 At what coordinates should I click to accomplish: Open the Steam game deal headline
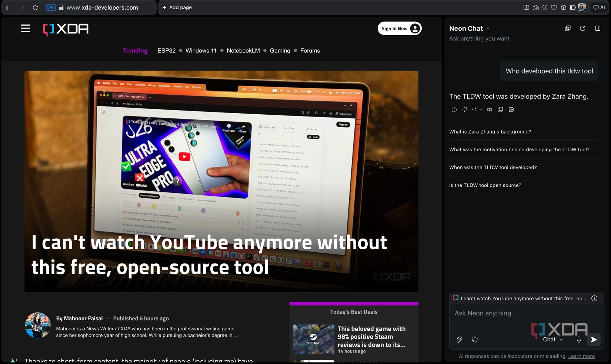[371, 337]
